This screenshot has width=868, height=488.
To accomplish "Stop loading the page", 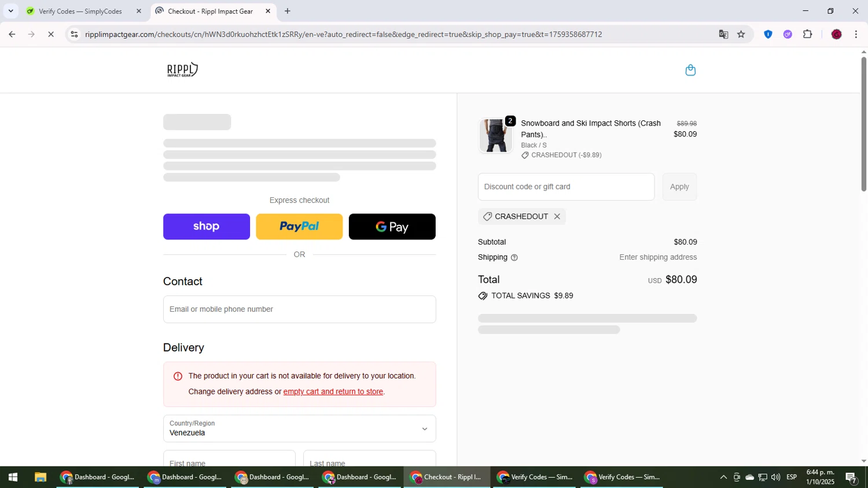I will (x=51, y=35).
